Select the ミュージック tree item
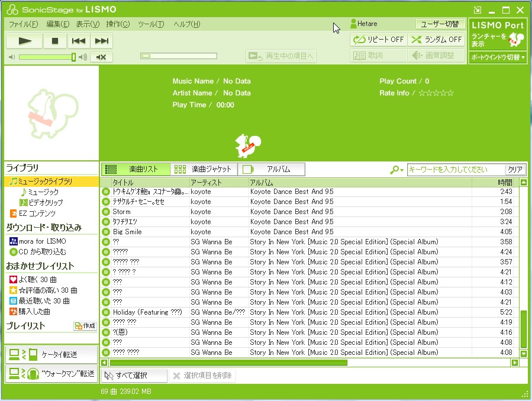 coord(40,192)
